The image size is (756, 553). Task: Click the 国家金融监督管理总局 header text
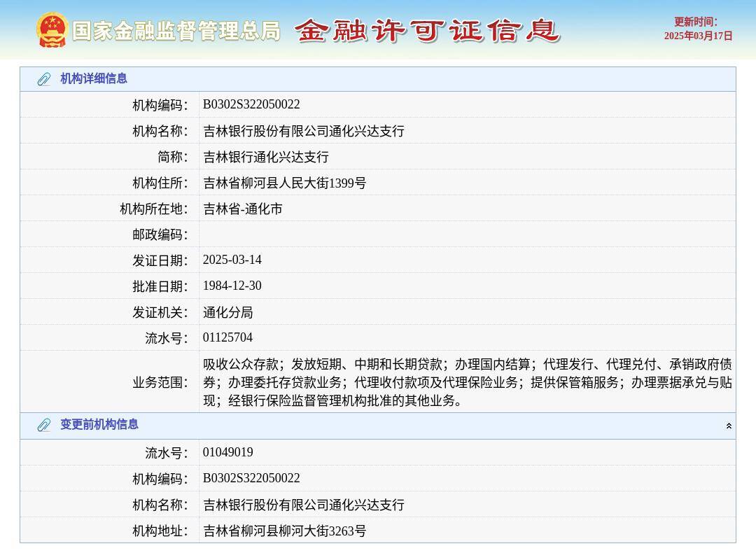177,31
